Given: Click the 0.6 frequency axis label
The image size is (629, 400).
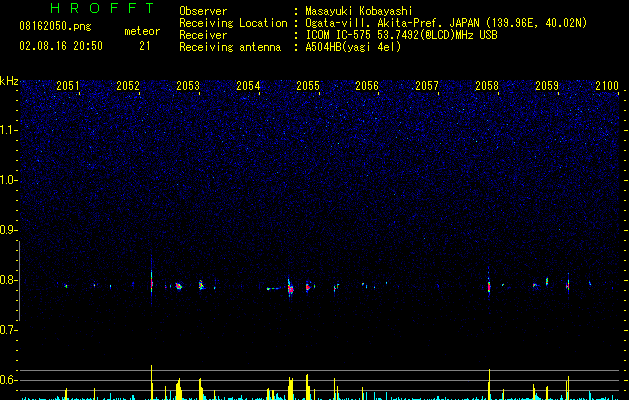Looking at the screenshot, I should [9, 380].
